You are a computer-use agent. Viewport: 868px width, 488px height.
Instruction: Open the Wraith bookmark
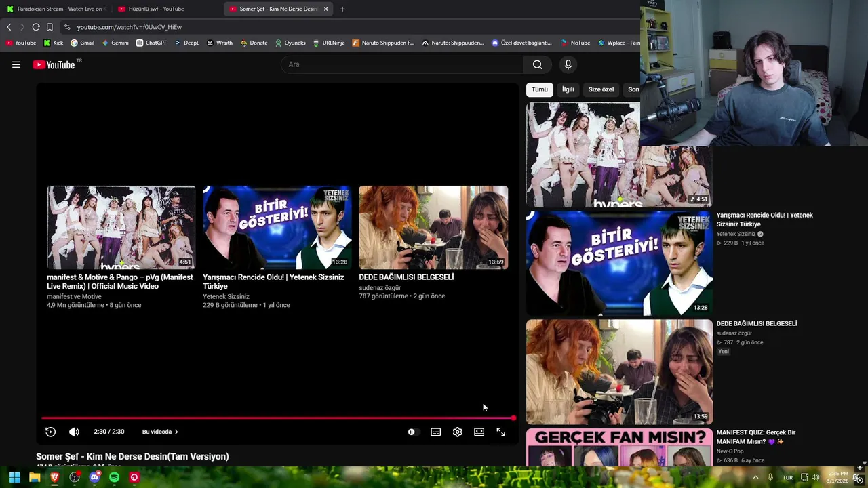[220, 43]
